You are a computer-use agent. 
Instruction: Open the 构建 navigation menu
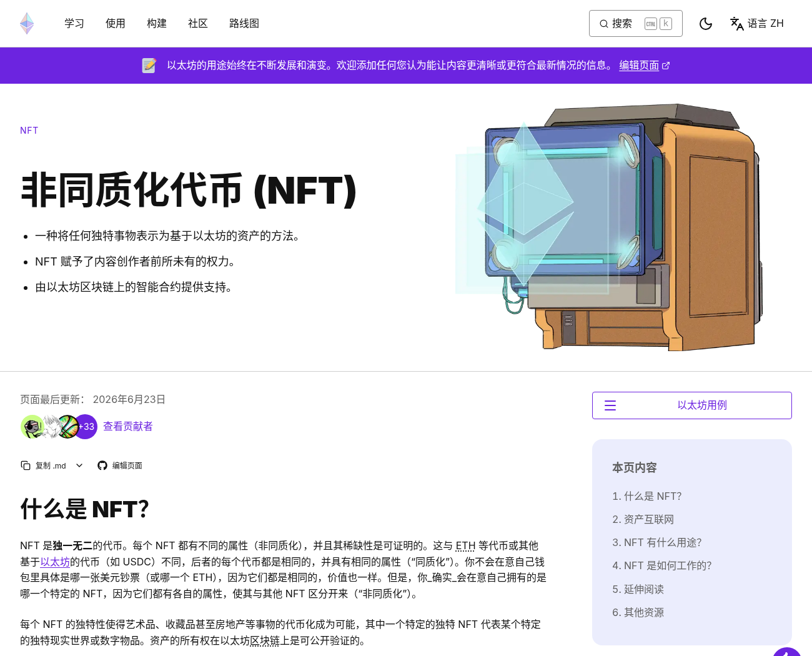pos(157,24)
